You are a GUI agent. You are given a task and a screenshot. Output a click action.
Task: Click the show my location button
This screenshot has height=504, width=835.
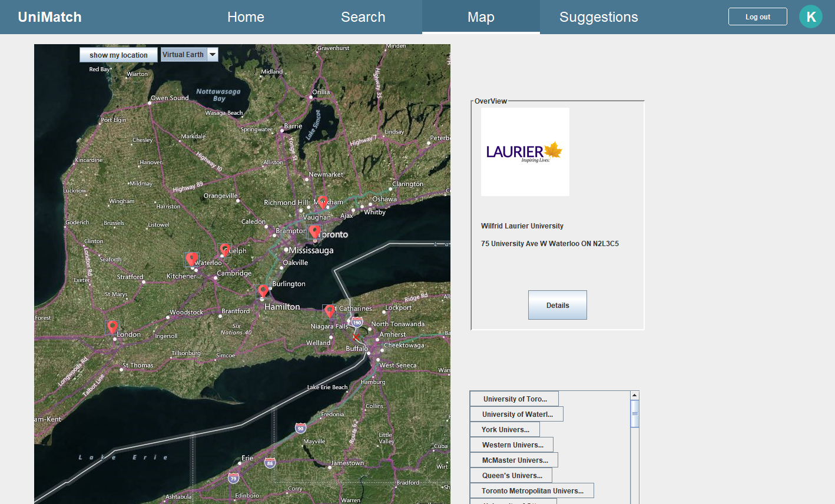[118, 55]
